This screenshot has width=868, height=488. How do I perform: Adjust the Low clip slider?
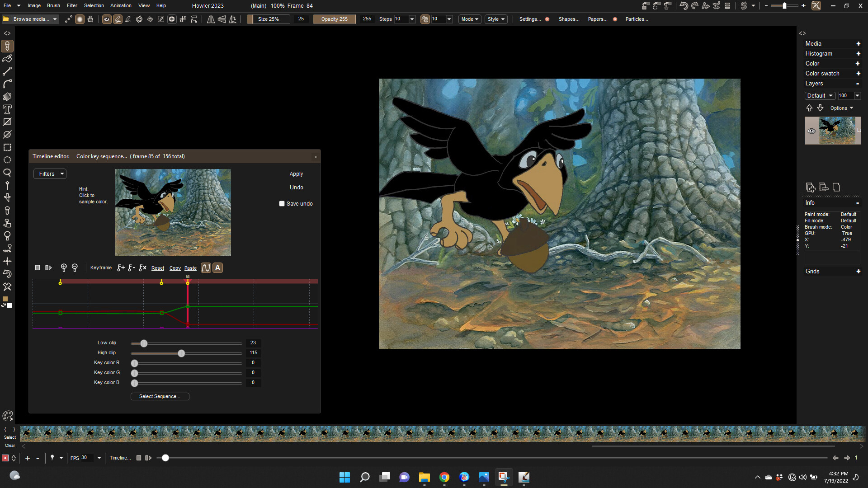[x=144, y=344]
